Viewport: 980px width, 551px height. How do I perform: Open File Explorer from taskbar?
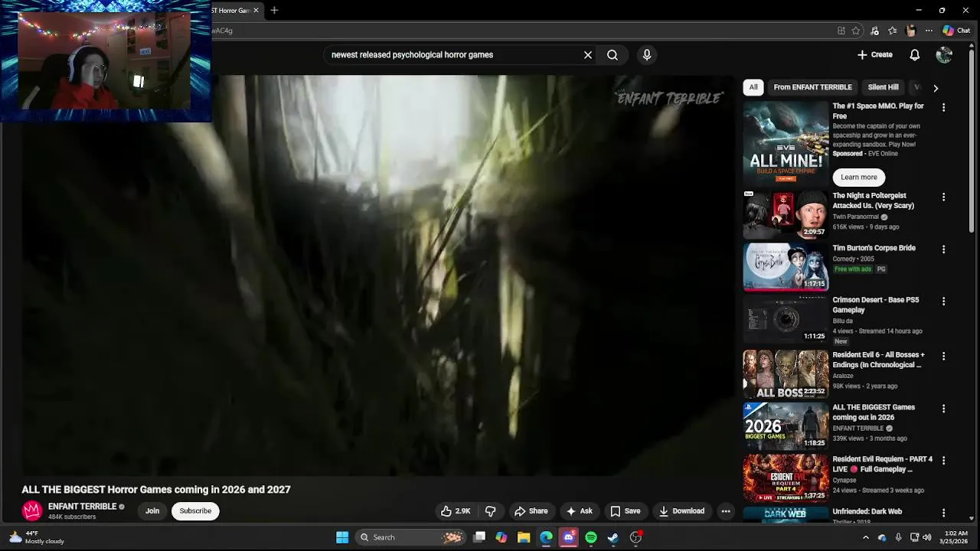[524, 537]
